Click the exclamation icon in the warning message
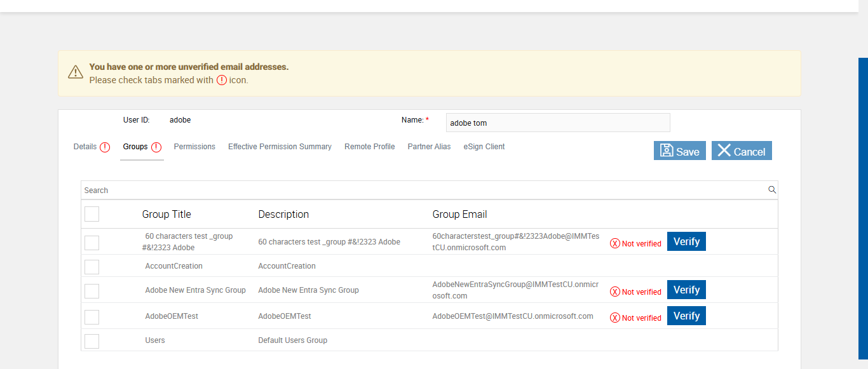This screenshot has width=868, height=369. point(222,80)
